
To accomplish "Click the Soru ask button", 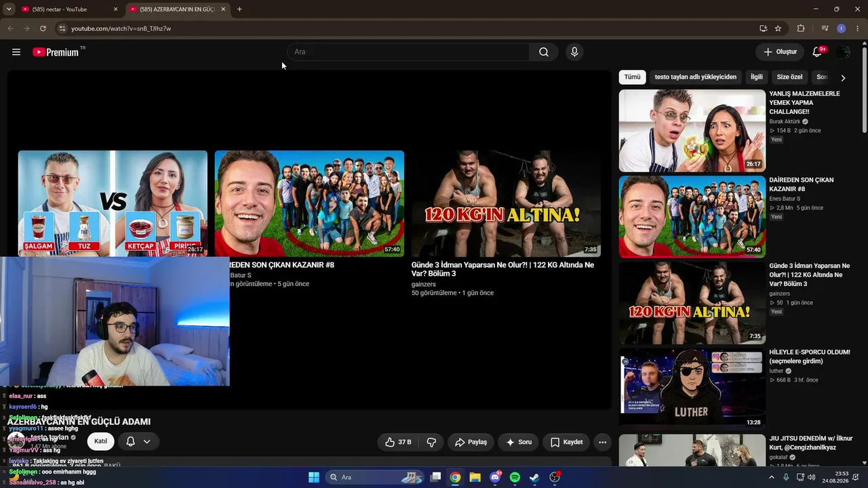I will coord(519,442).
